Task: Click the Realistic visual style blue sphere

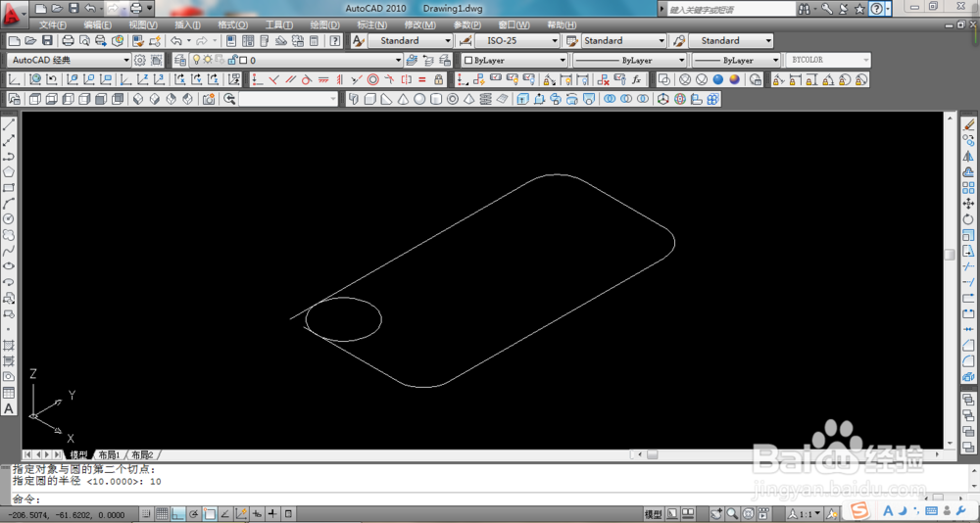Action: click(718, 79)
